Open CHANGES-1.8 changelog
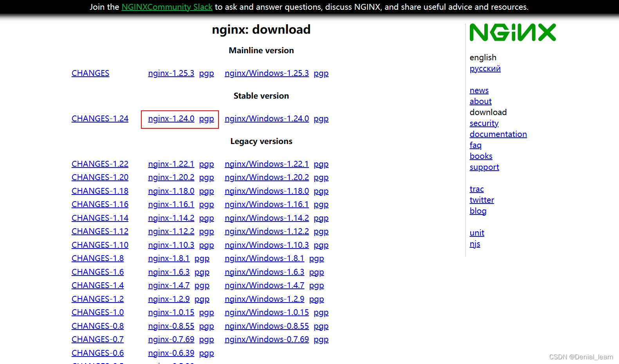The image size is (619, 364). [x=97, y=258]
